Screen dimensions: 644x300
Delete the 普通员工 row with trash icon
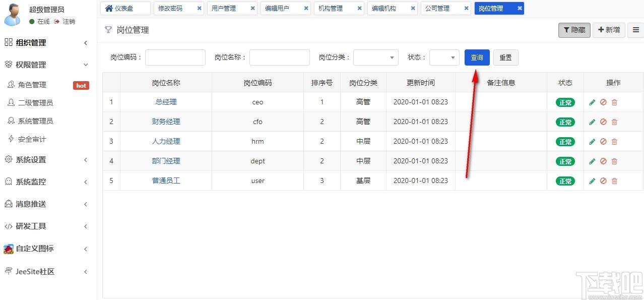pyautogui.click(x=614, y=181)
